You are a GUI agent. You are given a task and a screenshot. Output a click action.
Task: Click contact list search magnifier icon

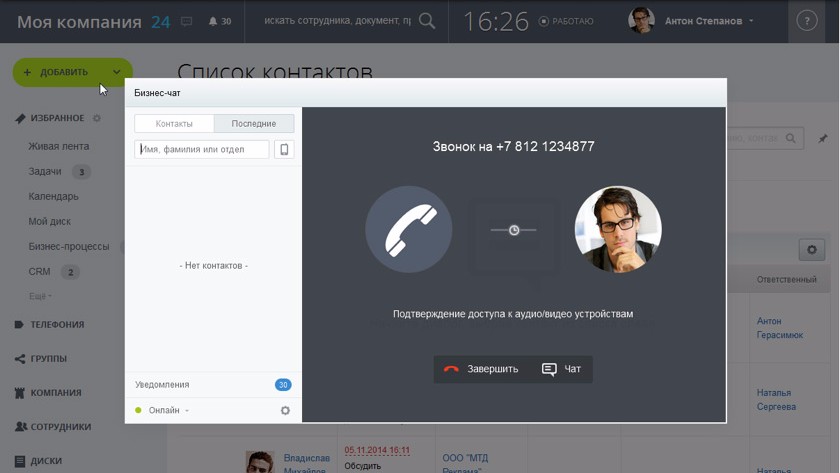point(791,138)
